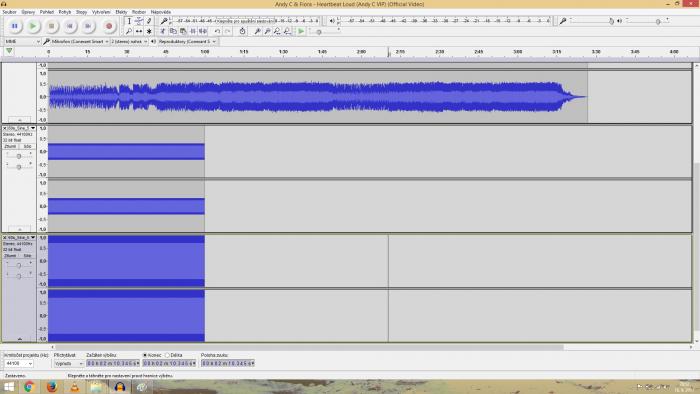Select the Time Shift tool
700x394 pixels.
coord(139,31)
